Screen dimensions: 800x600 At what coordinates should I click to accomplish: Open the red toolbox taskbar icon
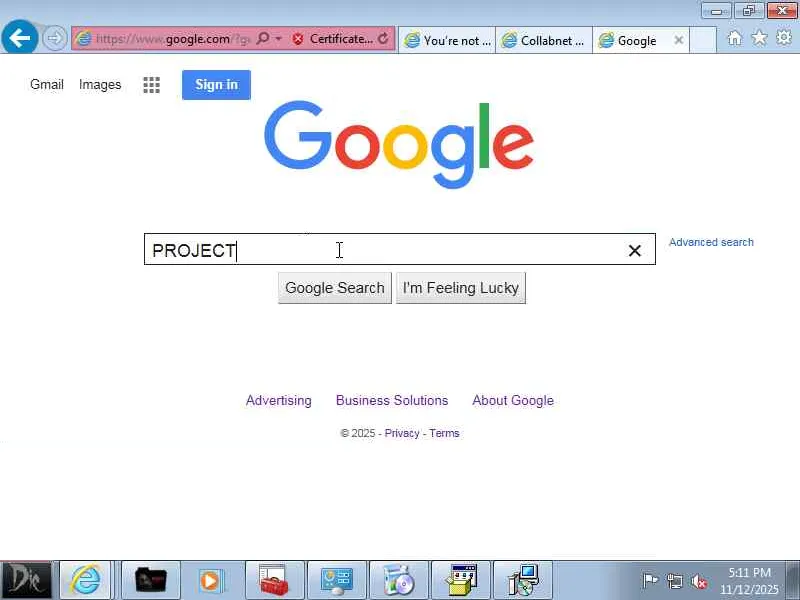[274, 580]
